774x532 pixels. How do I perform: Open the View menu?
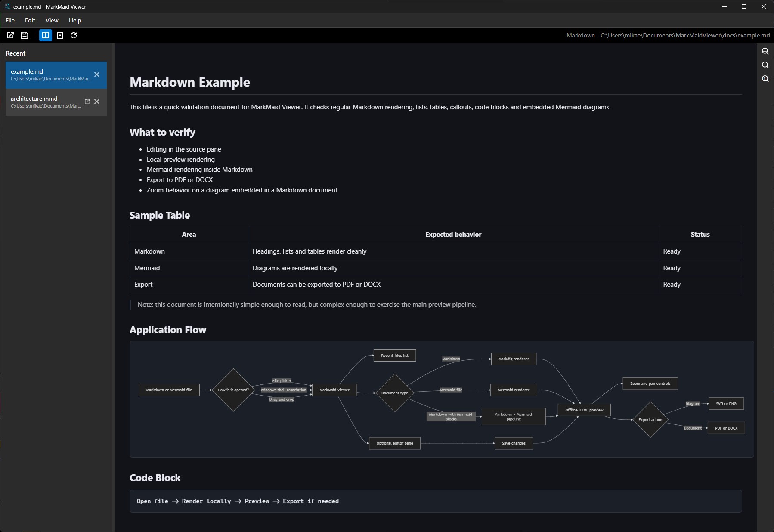tap(52, 20)
